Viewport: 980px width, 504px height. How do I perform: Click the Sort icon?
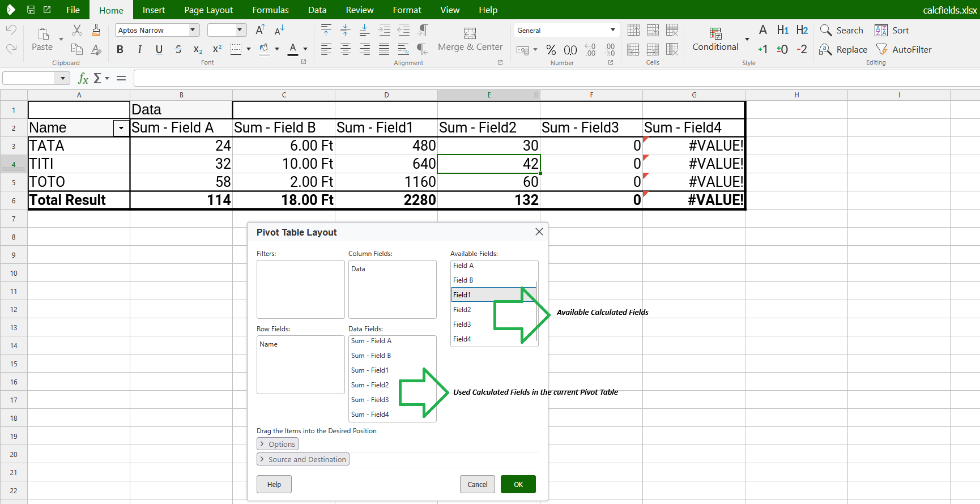click(x=881, y=30)
